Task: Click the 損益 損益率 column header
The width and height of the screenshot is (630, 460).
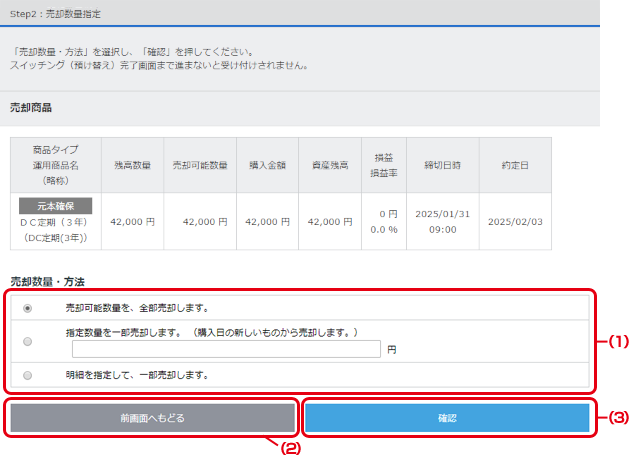Action: click(382, 165)
